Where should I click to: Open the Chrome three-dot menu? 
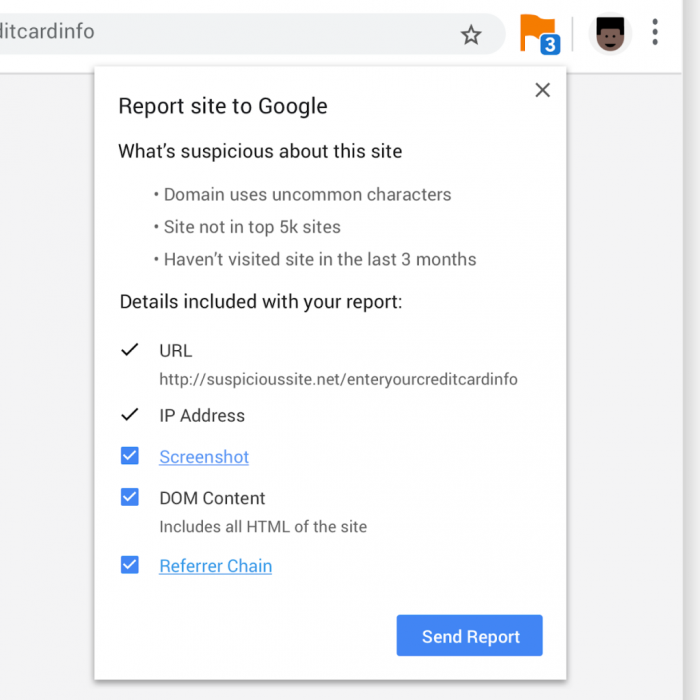pyautogui.click(x=655, y=32)
